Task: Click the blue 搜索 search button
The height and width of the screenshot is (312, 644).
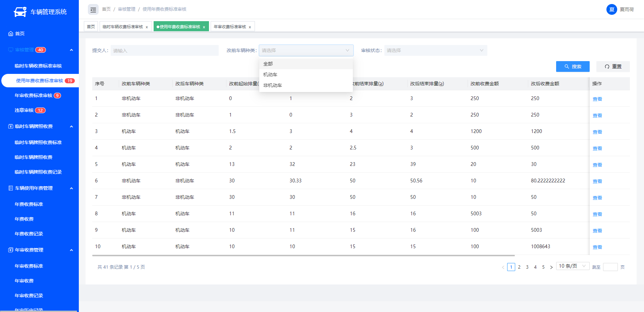Action: click(573, 66)
